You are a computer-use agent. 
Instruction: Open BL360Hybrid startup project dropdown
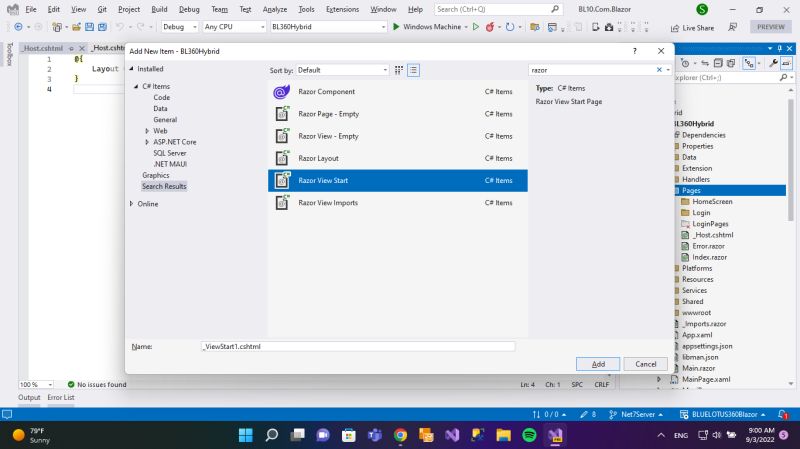pos(328,27)
